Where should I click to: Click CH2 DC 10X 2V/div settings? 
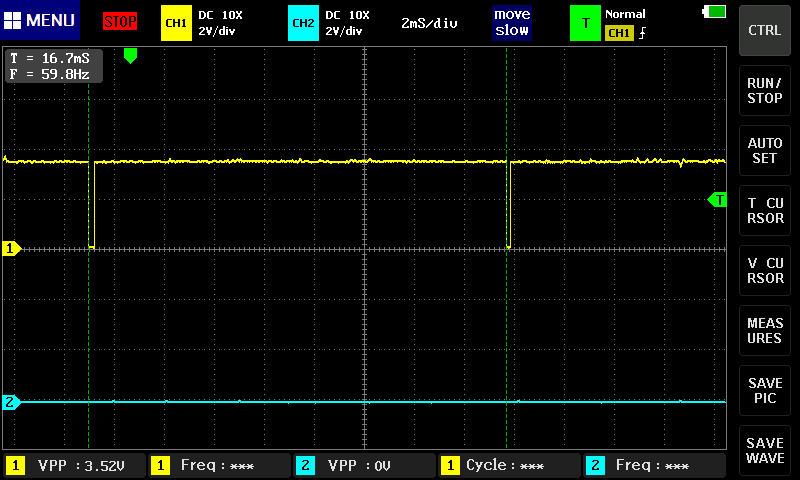pyautogui.click(x=347, y=23)
